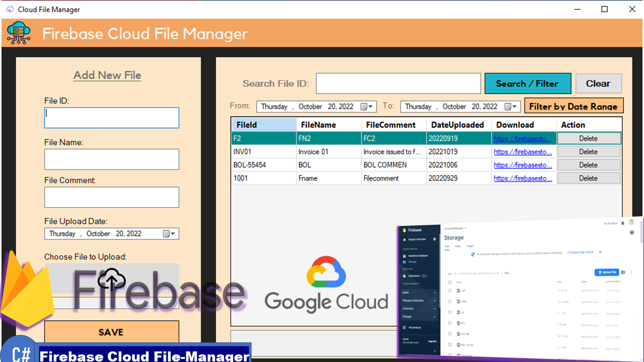The height and width of the screenshot is (362, 644).
Task: Click the Project Overview settings gear
Action: (x=434, y=239)
